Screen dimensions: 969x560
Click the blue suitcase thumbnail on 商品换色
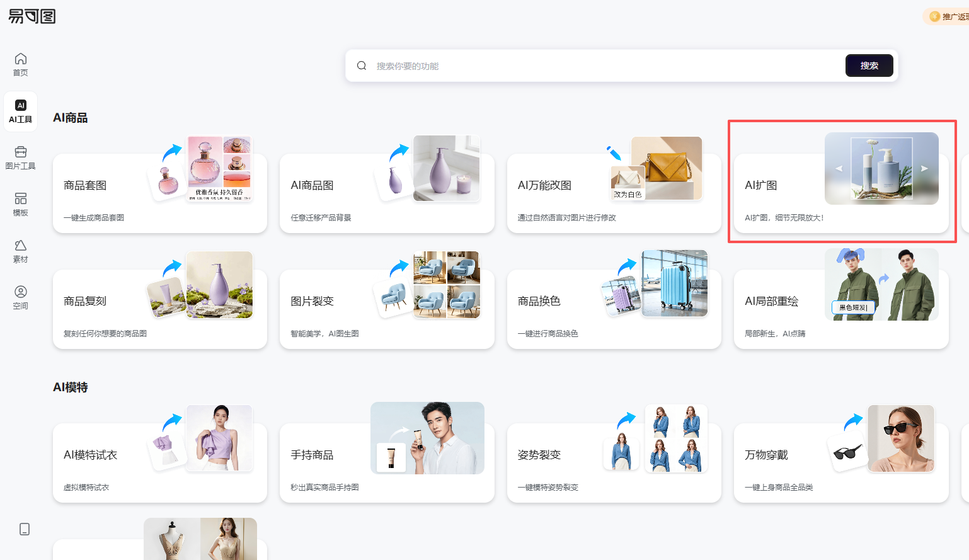[x=674, y=283]
